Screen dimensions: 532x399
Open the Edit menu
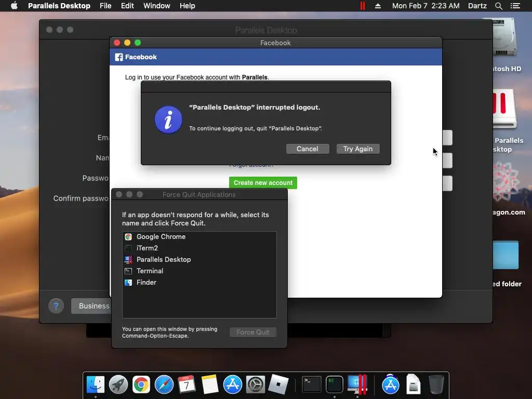point(127,6)
